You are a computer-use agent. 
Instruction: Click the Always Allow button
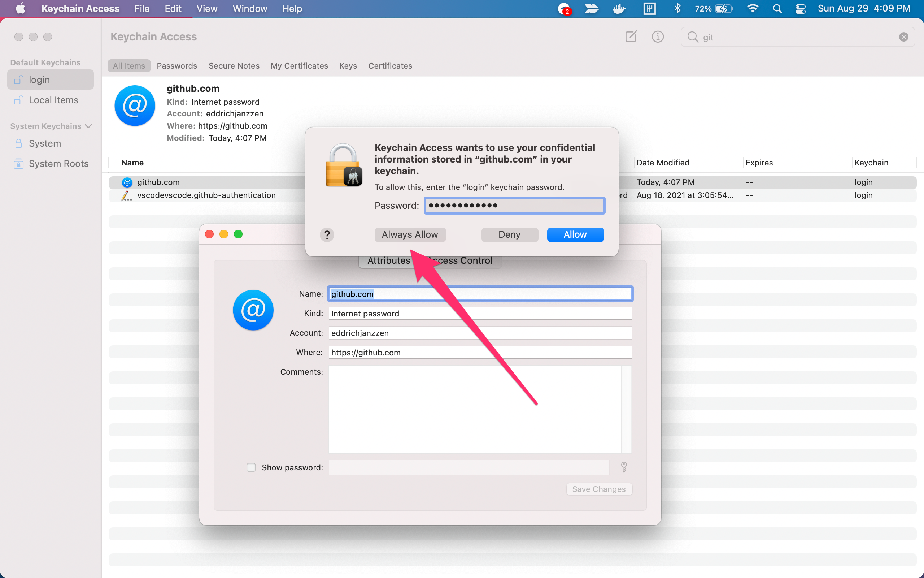[x=410, y=235]
